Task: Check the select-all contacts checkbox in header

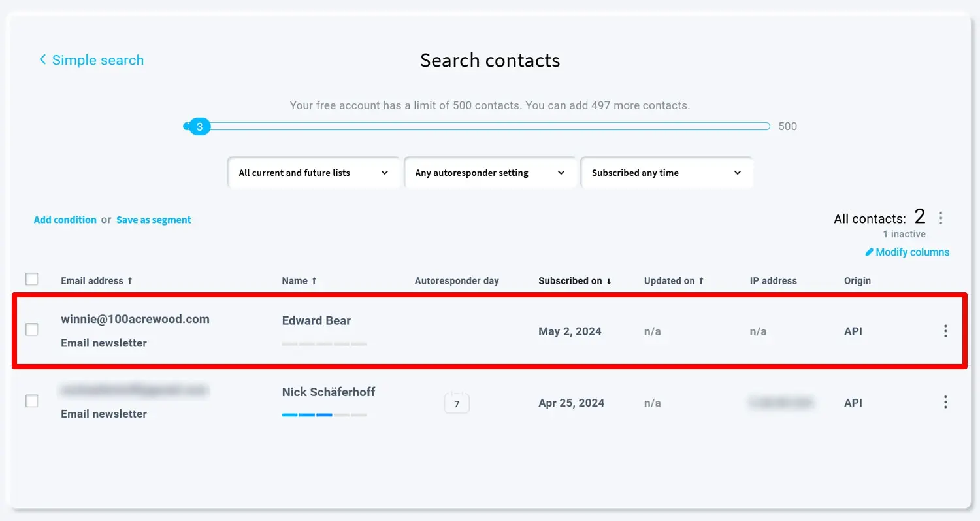Action: tap(32, 278)
